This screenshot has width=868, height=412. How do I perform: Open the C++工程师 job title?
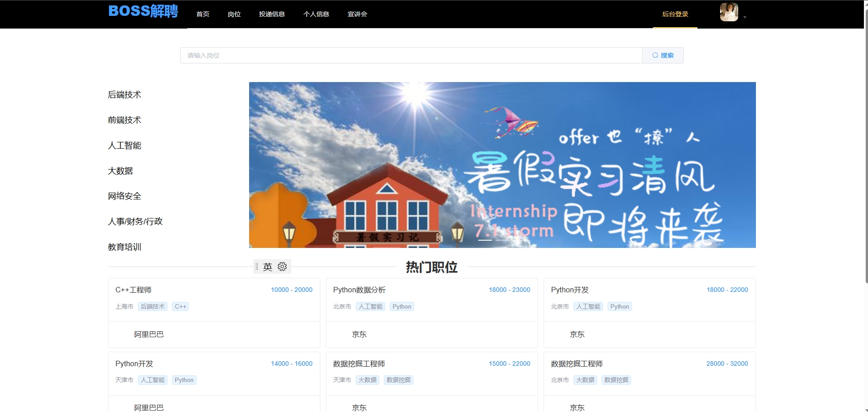point(133,290)
